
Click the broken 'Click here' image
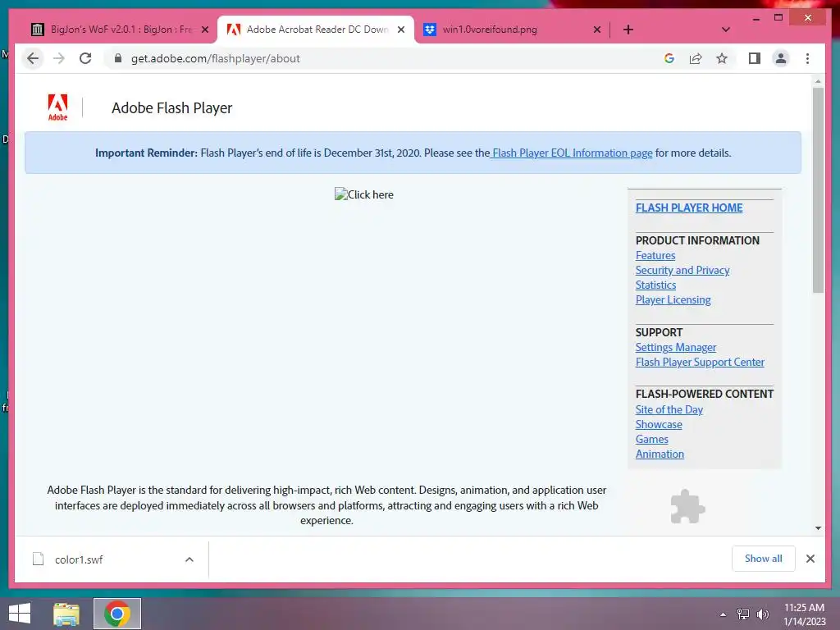coord(364,194)
